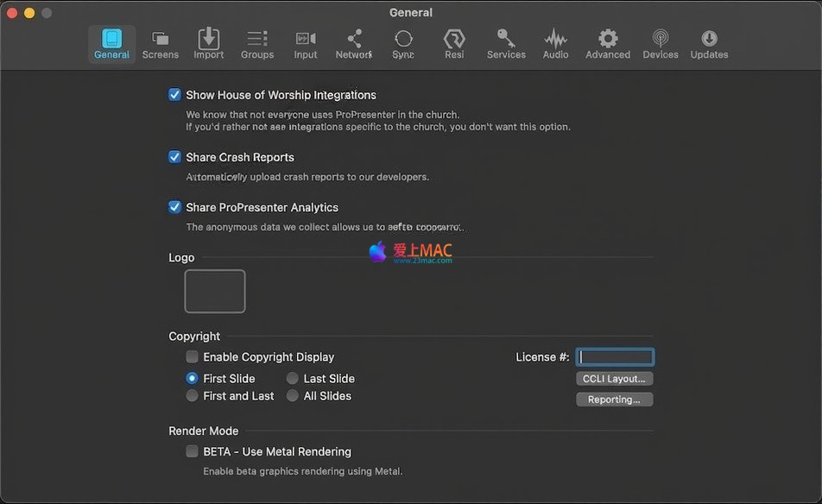Viewport: 822px width, 504px height.
Task: Disable Share Crash Reports checkbox
Action: 175,157
